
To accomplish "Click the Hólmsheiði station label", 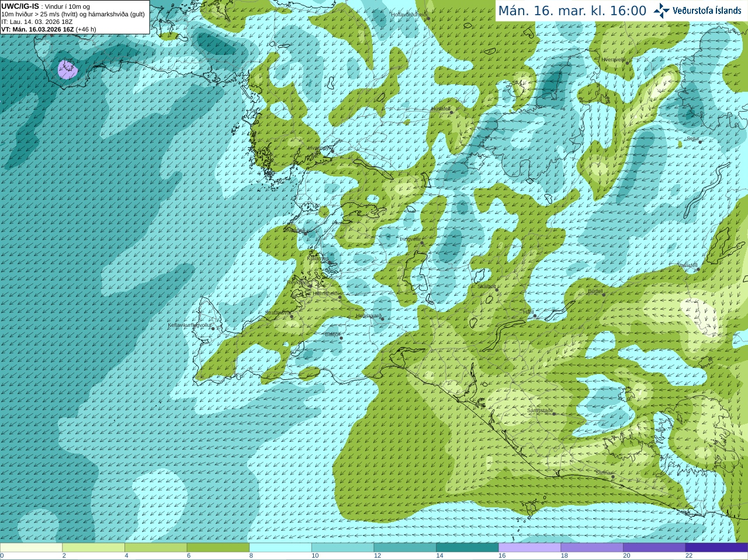I will tap(325, 293).
